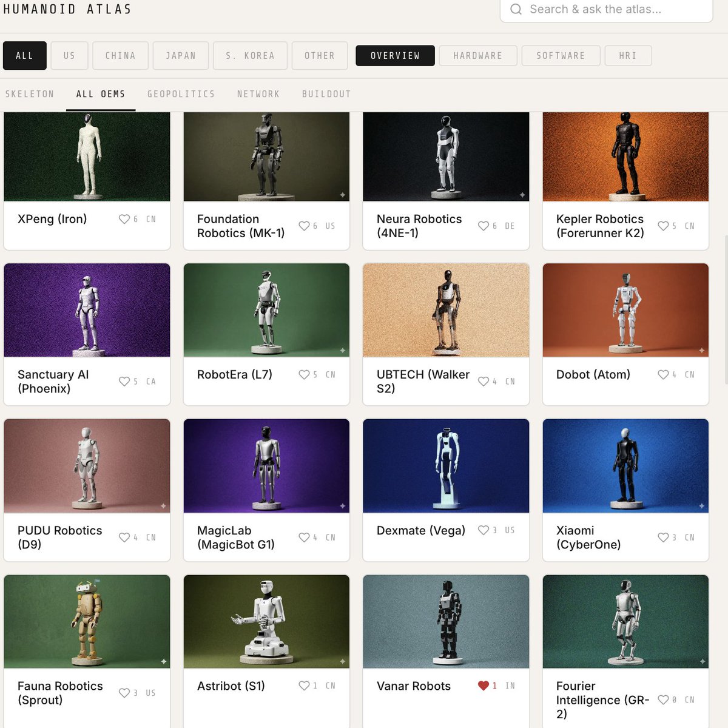Click sparkle icon on Foundation Robotics image
728x728 pixels.
343,195
